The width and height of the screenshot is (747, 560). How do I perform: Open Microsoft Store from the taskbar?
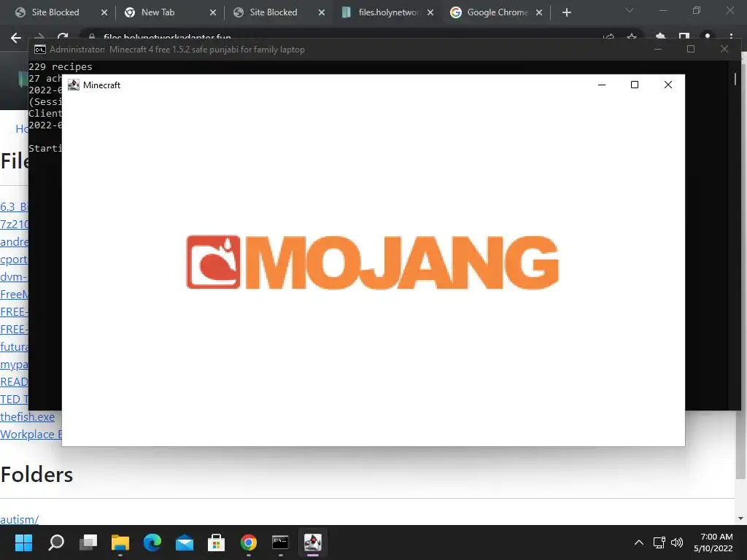pyautogui.click(x=216, y=542)
